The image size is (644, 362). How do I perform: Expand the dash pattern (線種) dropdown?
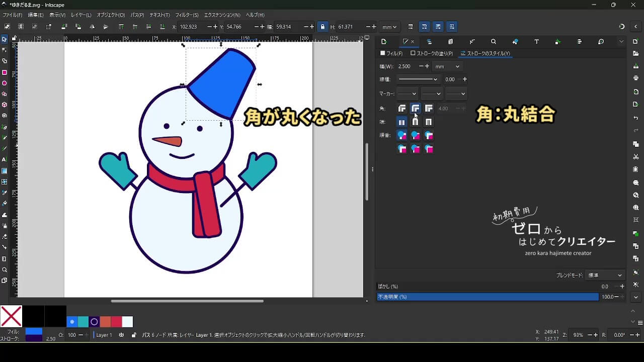point(418,79)
